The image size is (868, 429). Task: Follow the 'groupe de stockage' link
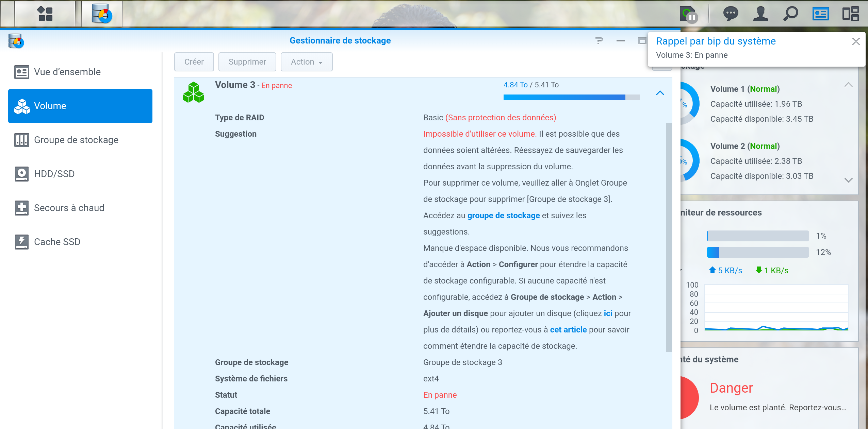[504, 216]
